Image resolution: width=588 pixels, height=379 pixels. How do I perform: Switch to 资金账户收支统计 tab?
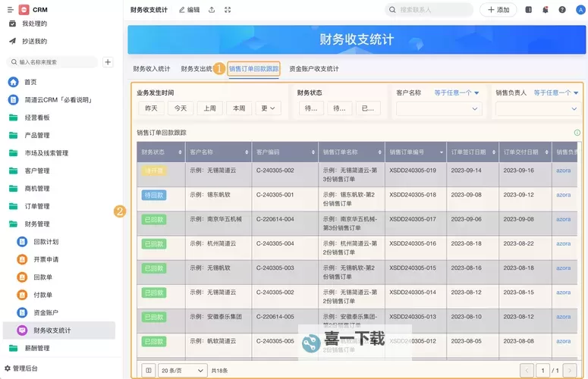314,69
